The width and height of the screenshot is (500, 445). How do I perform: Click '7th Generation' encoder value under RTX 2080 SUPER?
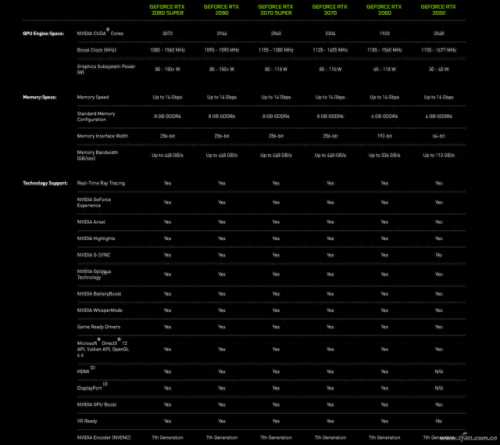coord(167,437)
